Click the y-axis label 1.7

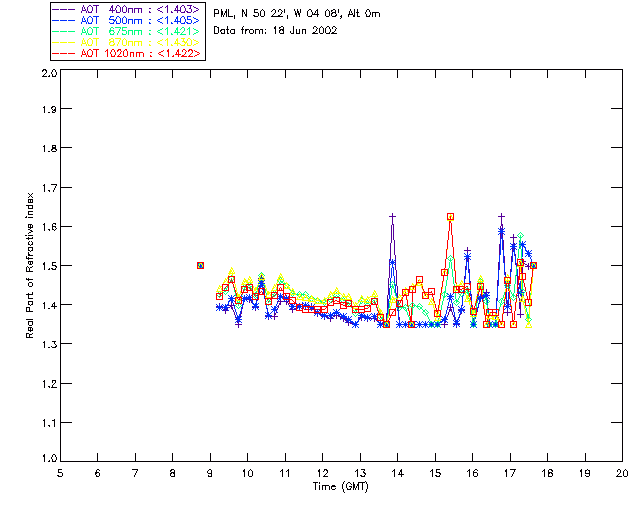tap(49, 188)
